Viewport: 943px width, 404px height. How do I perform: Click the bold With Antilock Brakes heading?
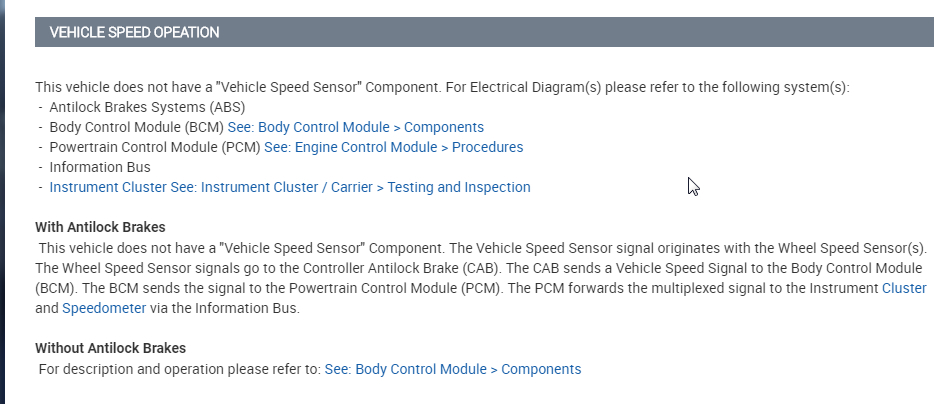[x=100, y=227]
